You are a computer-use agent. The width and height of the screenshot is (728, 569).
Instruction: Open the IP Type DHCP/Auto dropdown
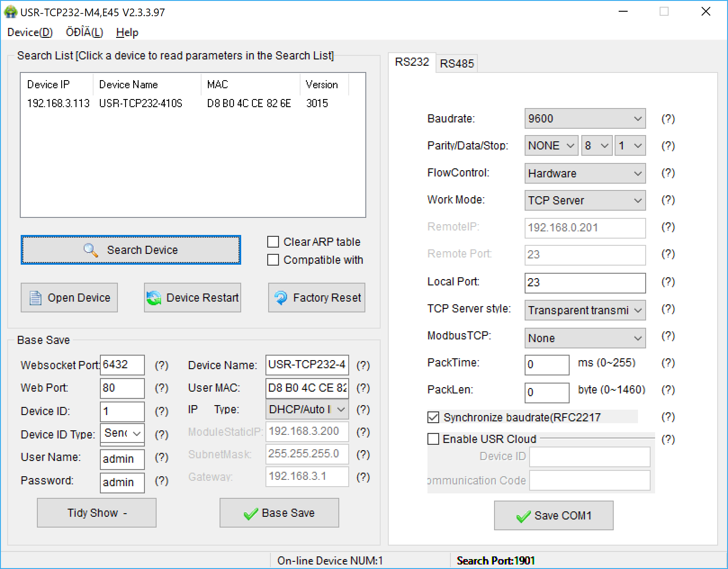(307, 409)
